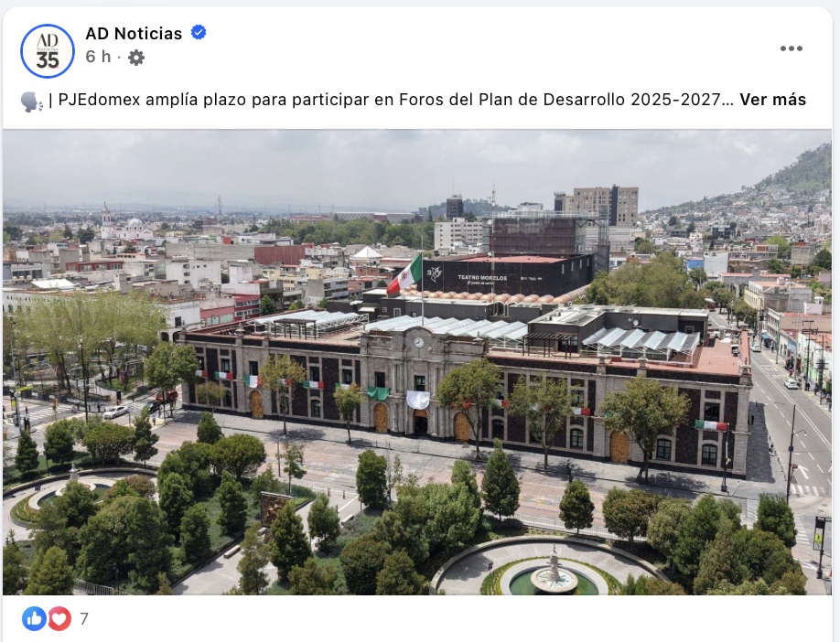Open the AD Noticias profile picture
The height and width of the screenshot is (642, 840).
click(x=48, y=51)
